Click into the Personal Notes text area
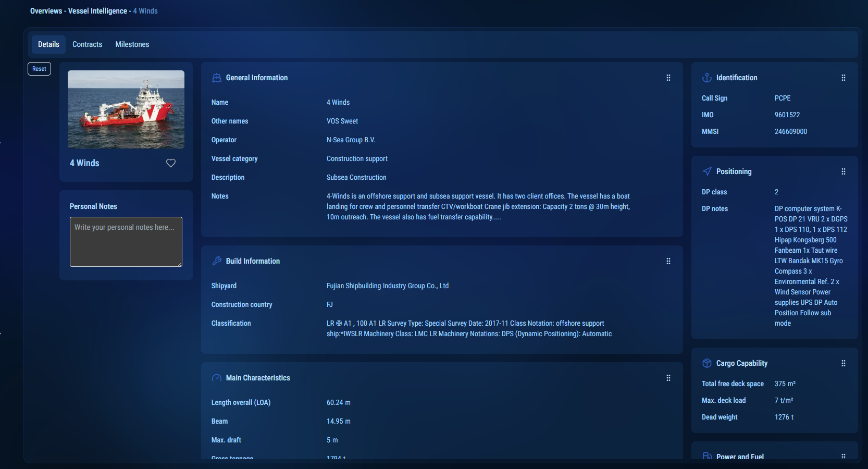 [126, 242]
